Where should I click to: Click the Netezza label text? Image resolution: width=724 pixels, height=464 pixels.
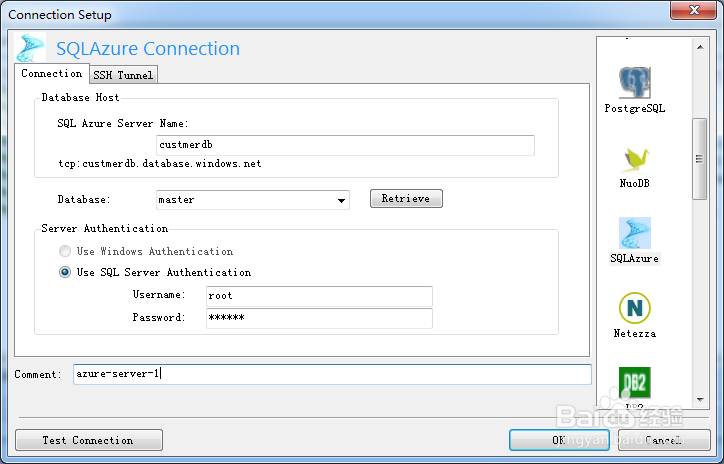pyautogui.click(x=635, y=333)
